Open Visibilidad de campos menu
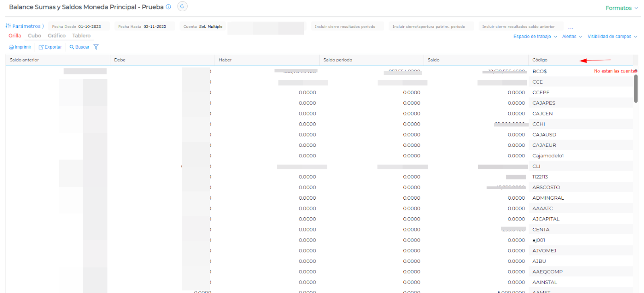Viewport: 644px width, 293px height. click(612, 37)
